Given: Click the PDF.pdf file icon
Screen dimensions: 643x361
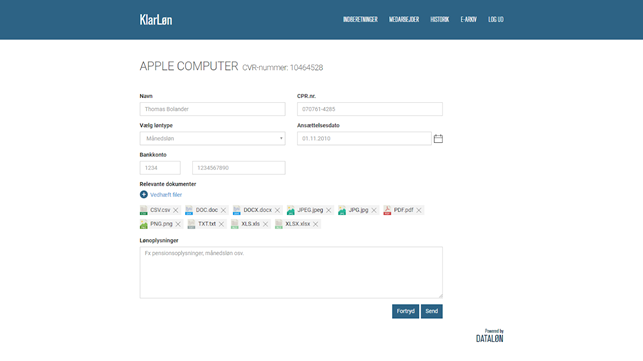Looking at the screenshot, I should [387, 210].
